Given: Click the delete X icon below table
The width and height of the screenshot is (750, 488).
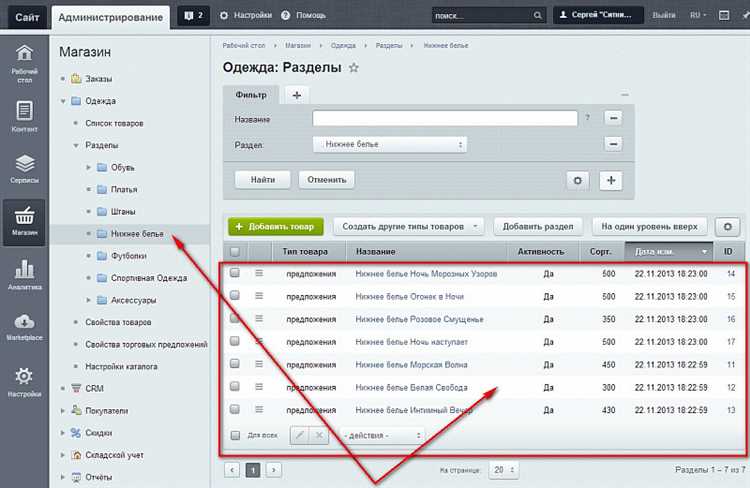Looking at the screenshot, I should pos(319,435).
